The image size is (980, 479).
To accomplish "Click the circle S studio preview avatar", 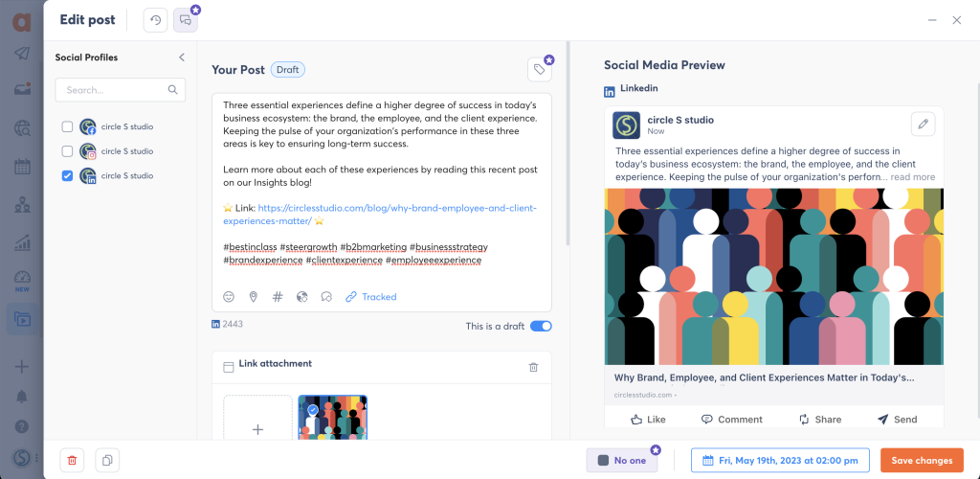I will click(626, 125).
